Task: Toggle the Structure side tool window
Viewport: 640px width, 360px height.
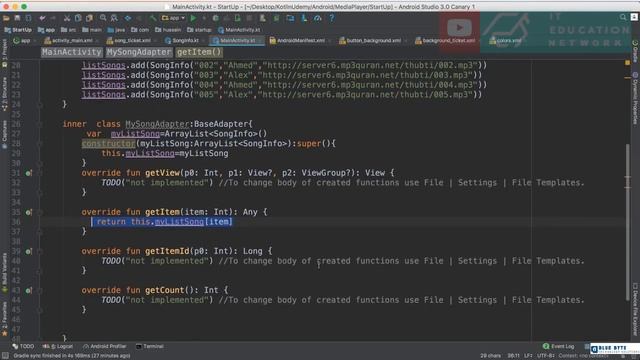Action: pos(4,93)
